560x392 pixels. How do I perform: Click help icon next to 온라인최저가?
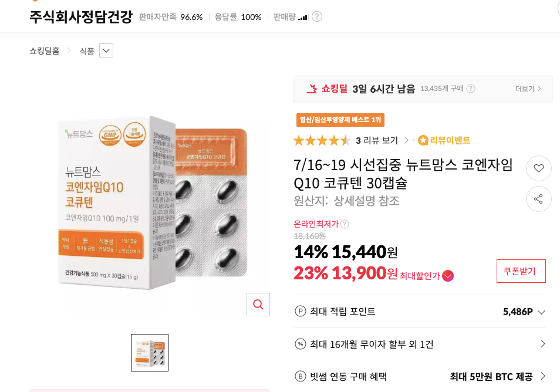[345, 224]
